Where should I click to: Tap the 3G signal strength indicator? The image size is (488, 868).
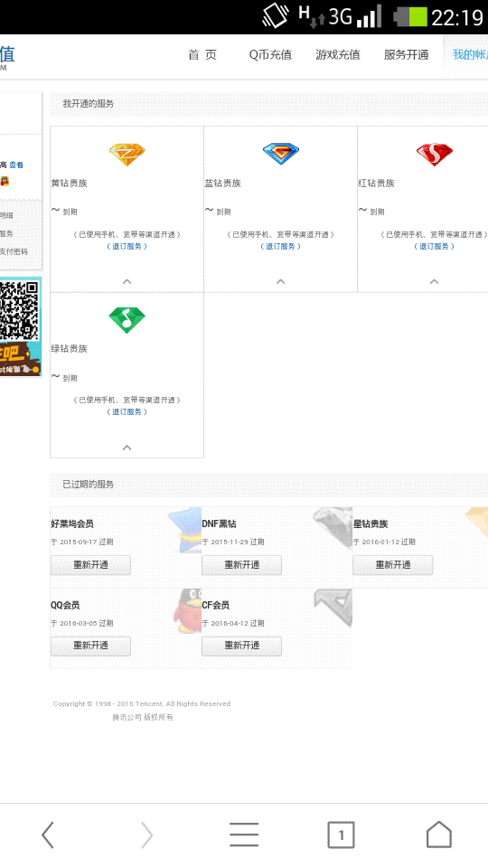click(354, 16)
